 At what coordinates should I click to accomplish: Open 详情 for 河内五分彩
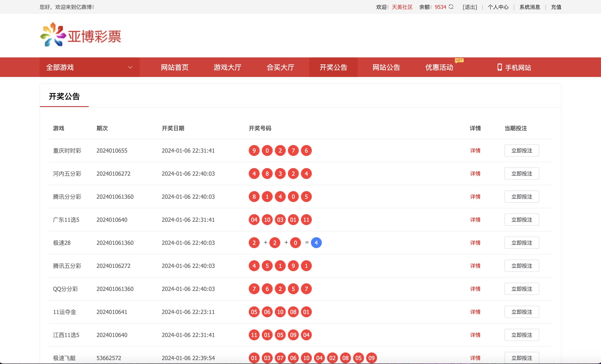coord(475,174)
